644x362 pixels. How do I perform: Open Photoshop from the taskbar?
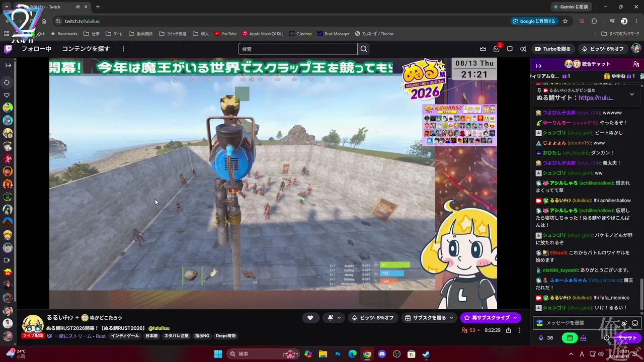(x=338, y=354)
